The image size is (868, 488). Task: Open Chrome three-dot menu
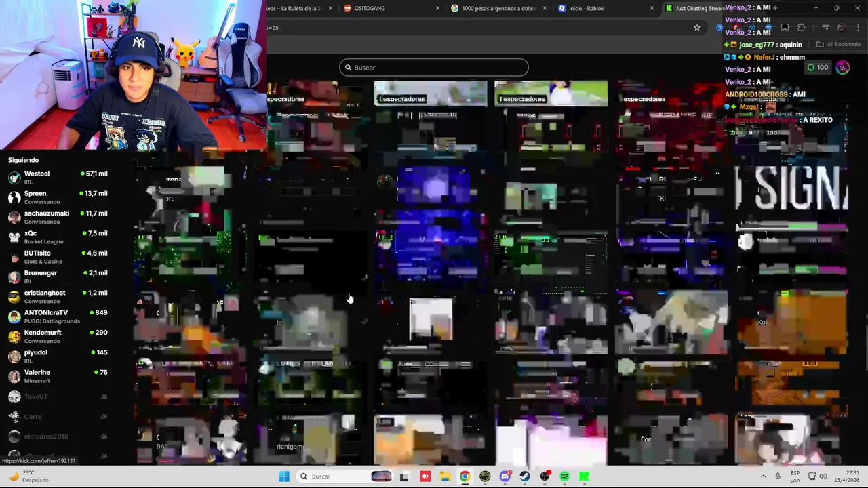(x=858, y=28)
